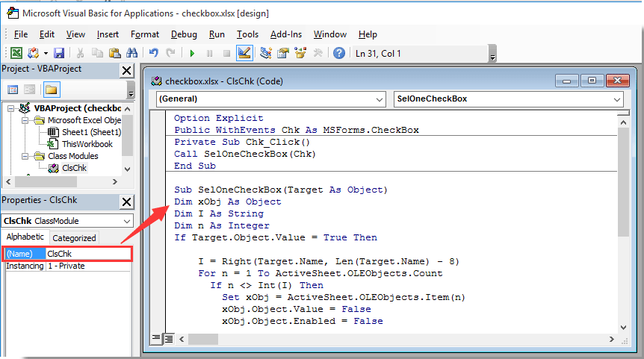Select ThisWorkbook in the project tree
The width and height of the screenshot is (644, 359).
(87, 144)
